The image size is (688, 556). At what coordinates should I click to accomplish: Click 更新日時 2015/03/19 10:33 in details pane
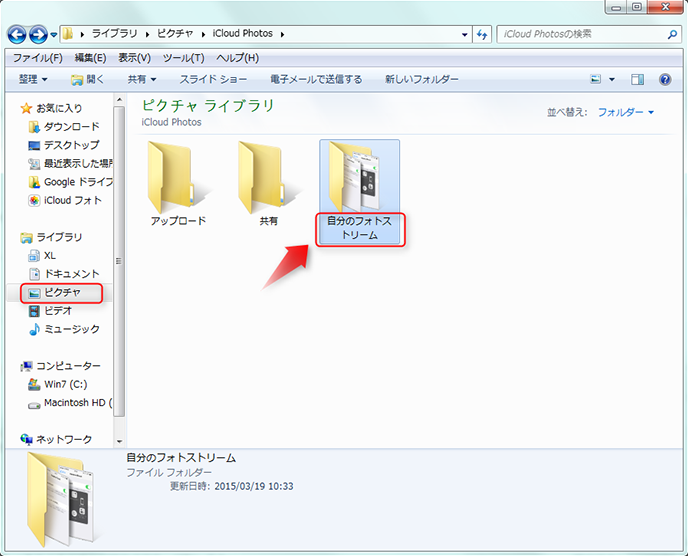[x=232, y=486]
